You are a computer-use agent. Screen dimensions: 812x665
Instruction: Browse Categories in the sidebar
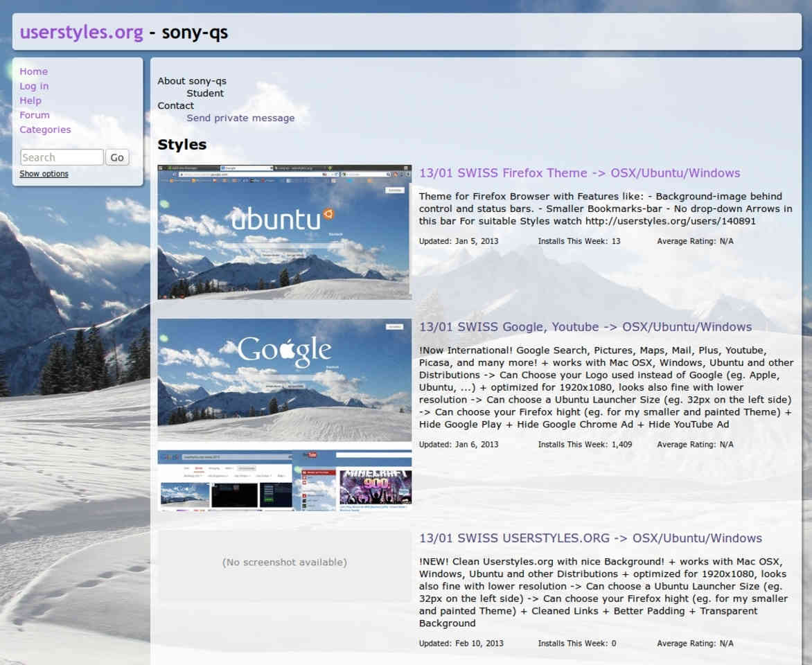tap(45, 130)
